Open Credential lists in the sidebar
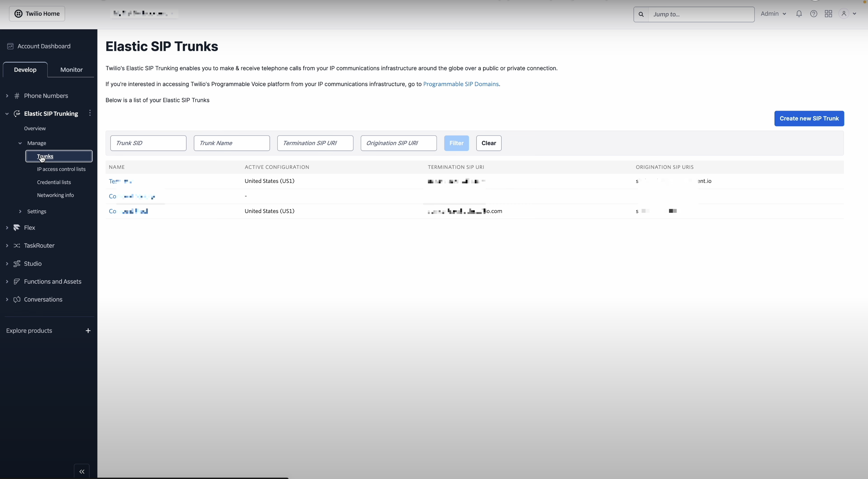 [54, 182]
